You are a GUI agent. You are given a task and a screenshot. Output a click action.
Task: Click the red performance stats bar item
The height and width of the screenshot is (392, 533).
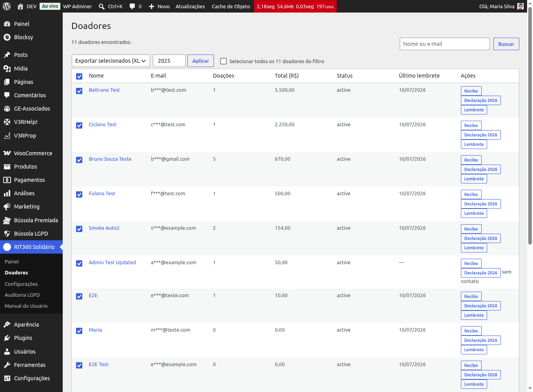point(295,6)
